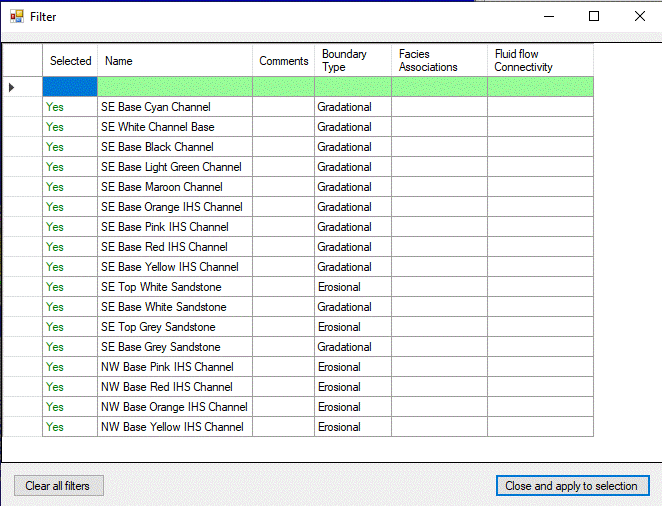The image size is (662, 506).
Task: Toggle Selected Yes for NW Base Yellow IHS Channel
Action: point(55,427)
